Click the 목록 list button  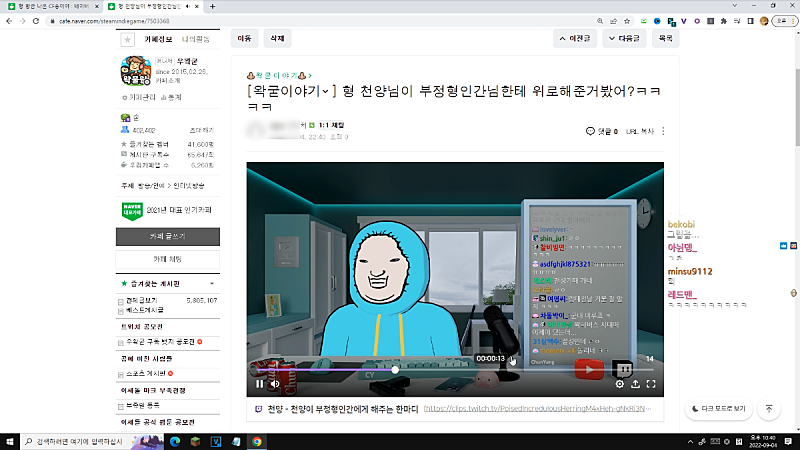[x=665, y=38]
